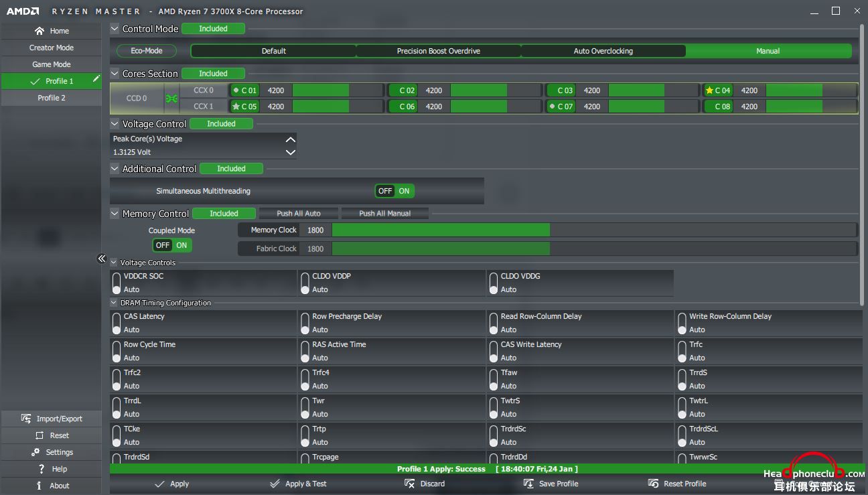
Task: Click the dot marker on core C 01
Action: 236,90
